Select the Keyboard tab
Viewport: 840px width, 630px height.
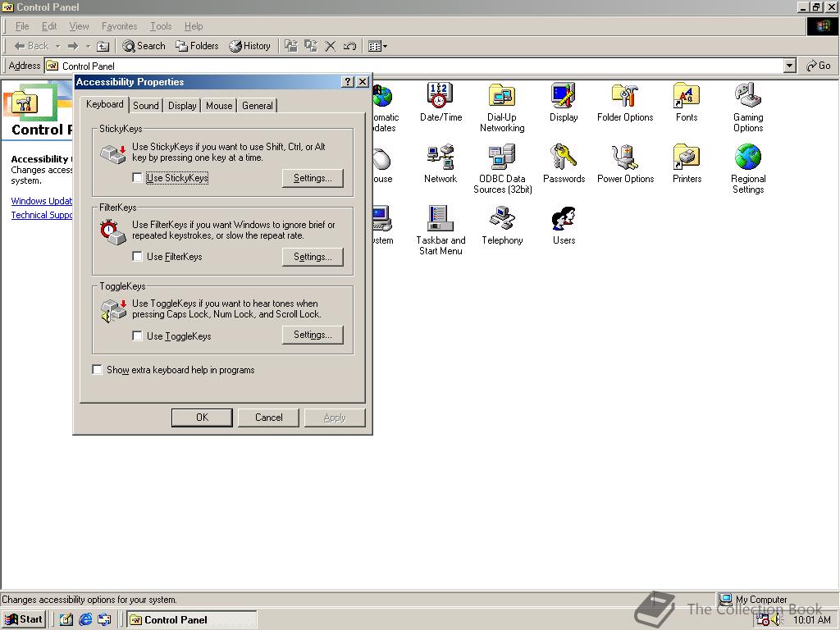click(104, 104)
